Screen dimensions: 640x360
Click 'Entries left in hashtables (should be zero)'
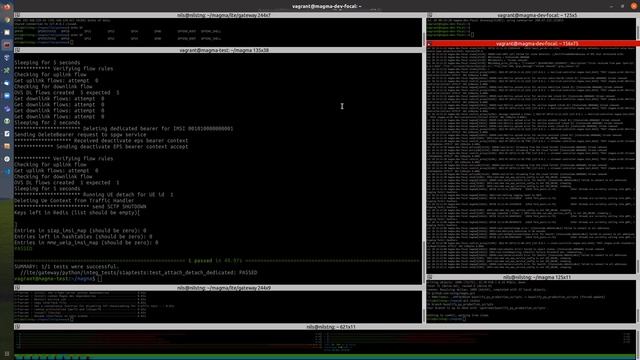click(x=83, y=236)
